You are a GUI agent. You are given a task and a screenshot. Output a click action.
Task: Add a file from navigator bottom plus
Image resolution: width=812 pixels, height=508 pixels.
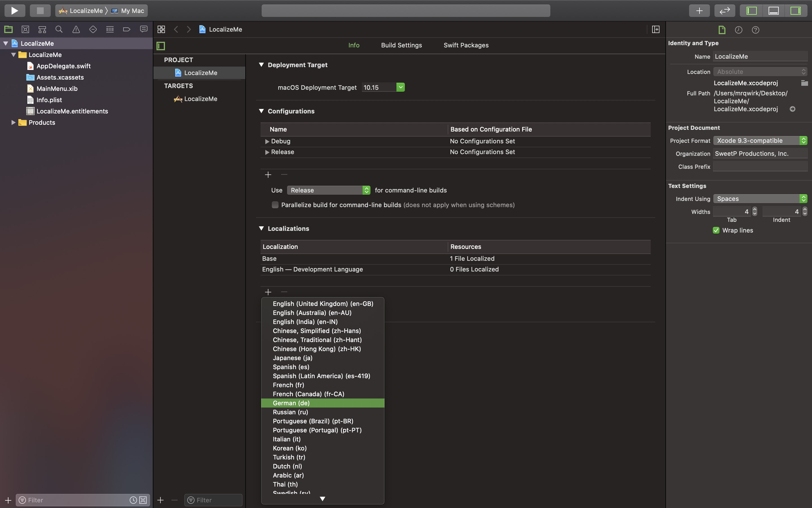(8, 500)
